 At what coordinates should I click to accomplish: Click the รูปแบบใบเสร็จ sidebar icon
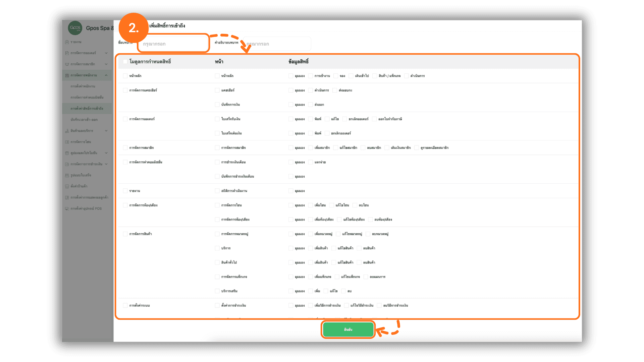[x=67, y=175]
